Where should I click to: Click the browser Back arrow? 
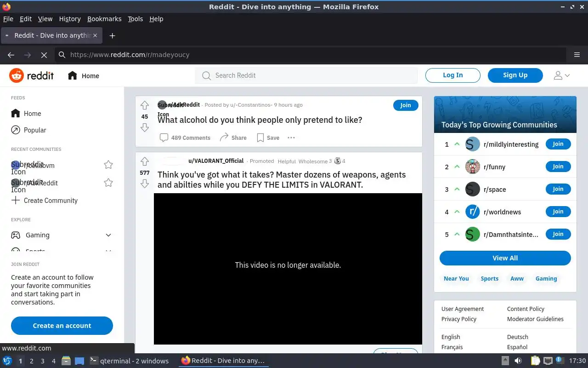pyautogui.click(x=11, y=55)
